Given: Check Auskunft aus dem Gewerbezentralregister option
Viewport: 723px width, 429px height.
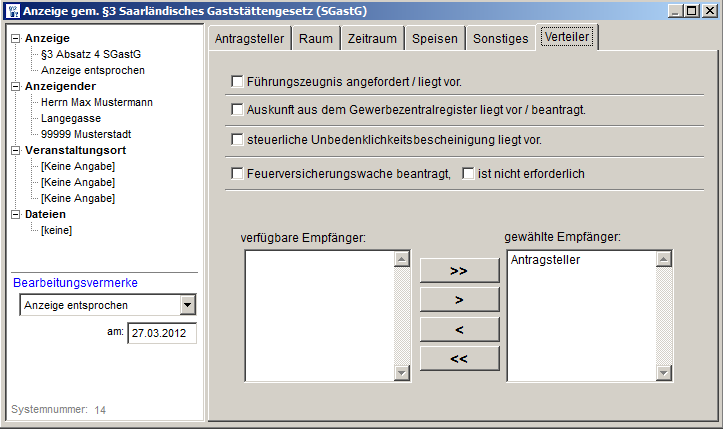Looking at the screenshot, I should click(x=238, y=109).
